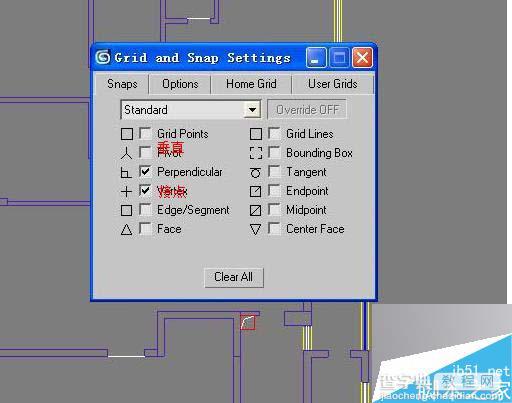Image resolution: width=512 pixels, height=403 pixels.
Task: Close the Grid and Snap Settings dialog
Action: point(362,58)
